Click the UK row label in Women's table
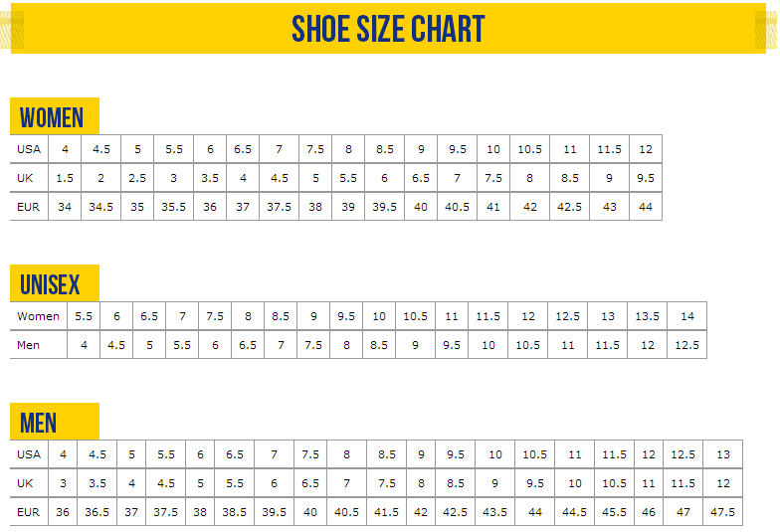780x532 pixels. pos(26,178)
